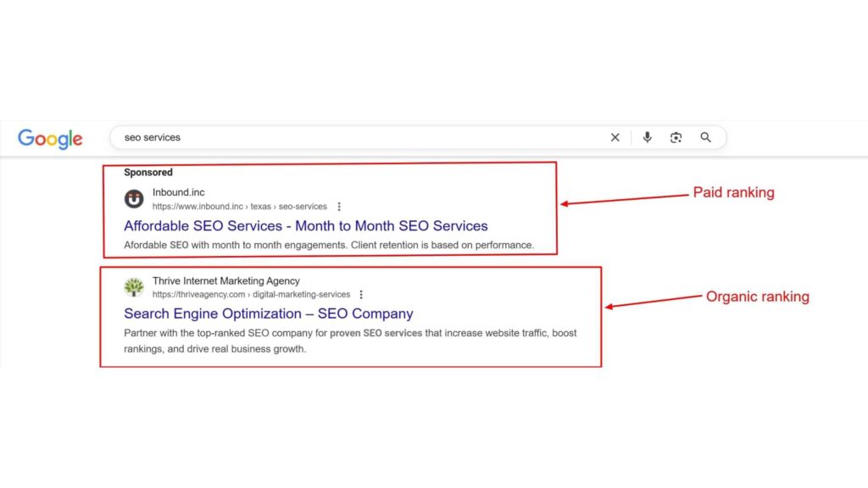Click the "Organic ranking" annotation label

tap(757, 297)
